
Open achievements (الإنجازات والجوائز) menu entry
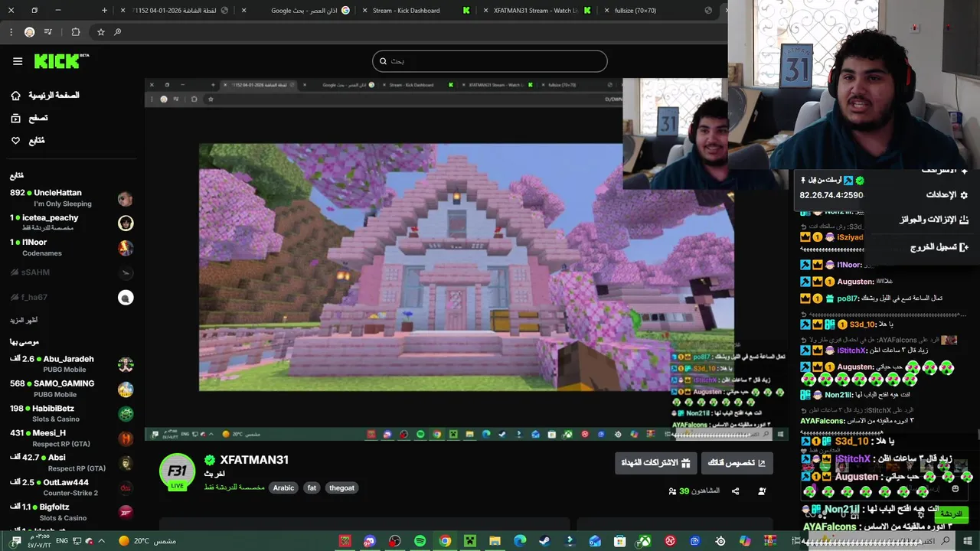tap(933, 220)
